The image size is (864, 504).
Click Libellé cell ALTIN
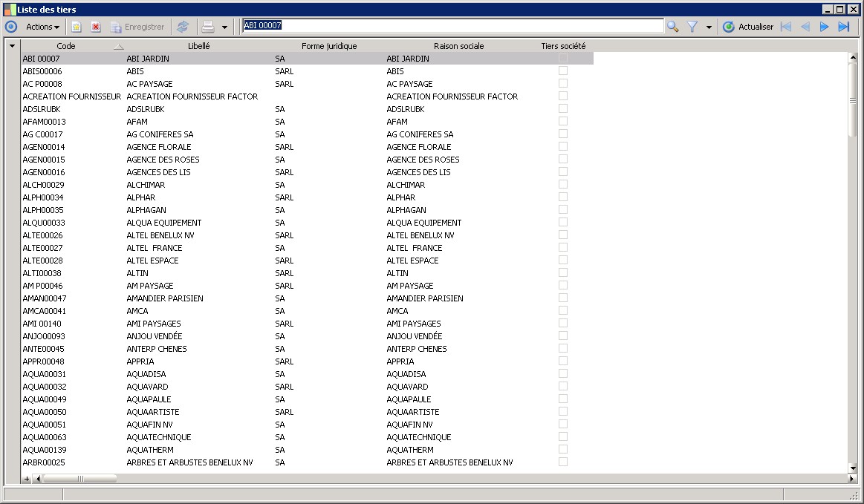pos(137,273)
